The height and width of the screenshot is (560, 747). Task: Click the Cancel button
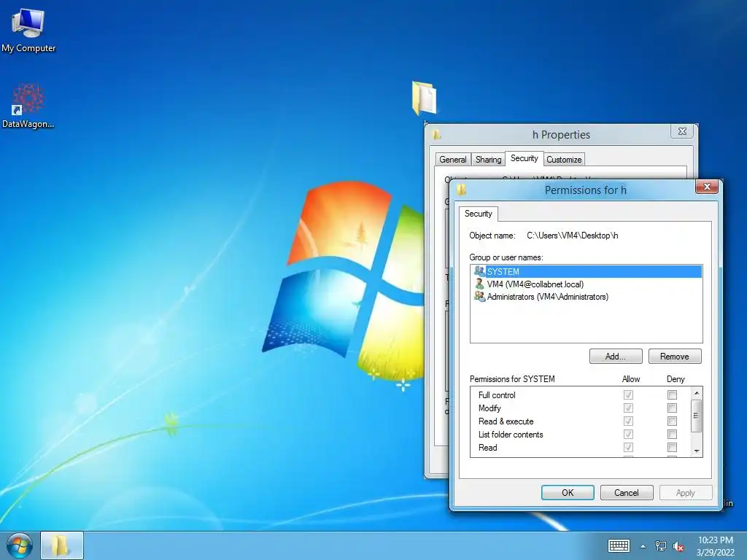(627, 493)
